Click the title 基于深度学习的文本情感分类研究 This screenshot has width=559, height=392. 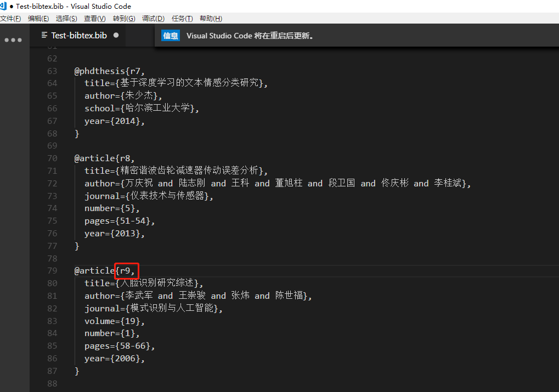point(189,83)
